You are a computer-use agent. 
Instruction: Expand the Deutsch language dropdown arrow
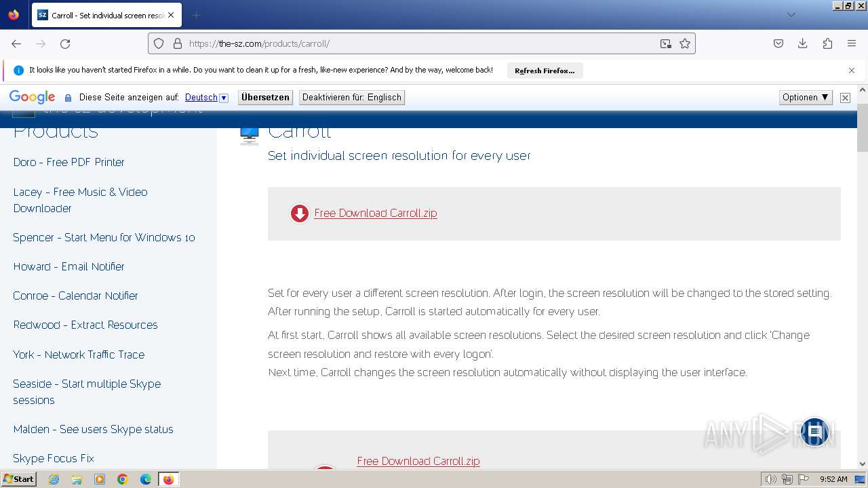224,98
